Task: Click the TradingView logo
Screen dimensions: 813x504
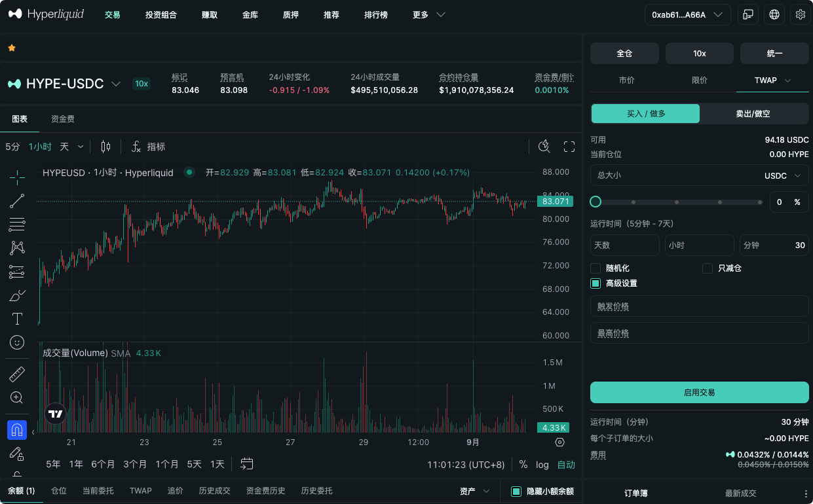Action: pyautogui.click(x=56, y=414)
